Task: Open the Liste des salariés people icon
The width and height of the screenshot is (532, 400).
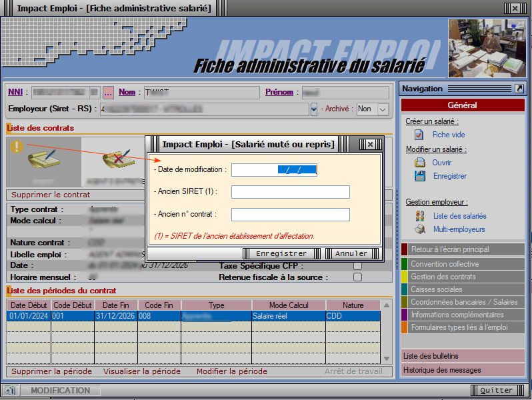Action: click(420, 216)
